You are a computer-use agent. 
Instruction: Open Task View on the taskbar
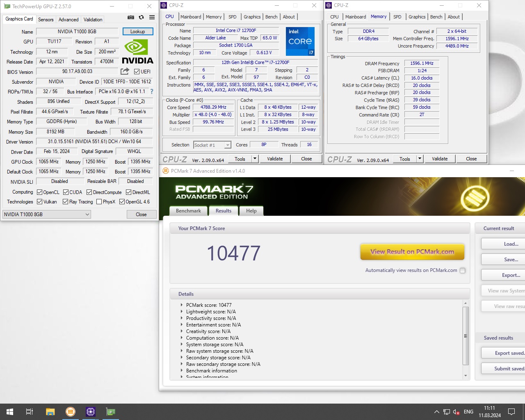30,412
